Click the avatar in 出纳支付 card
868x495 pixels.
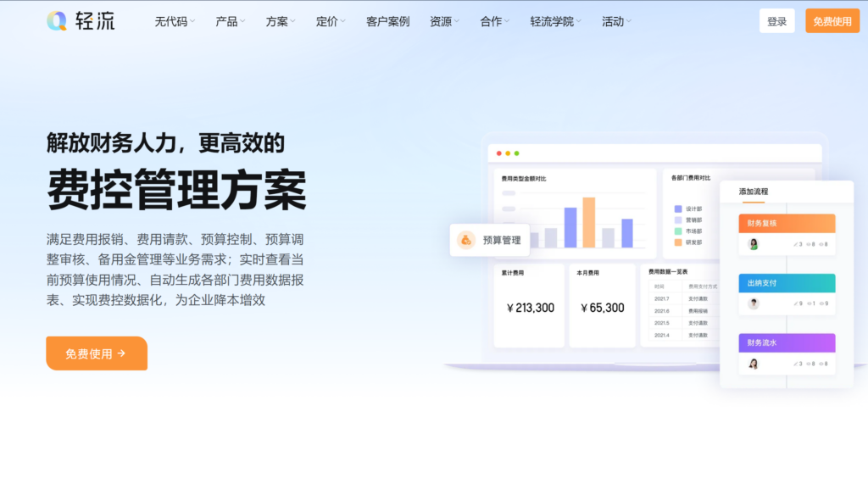(752, 304)
